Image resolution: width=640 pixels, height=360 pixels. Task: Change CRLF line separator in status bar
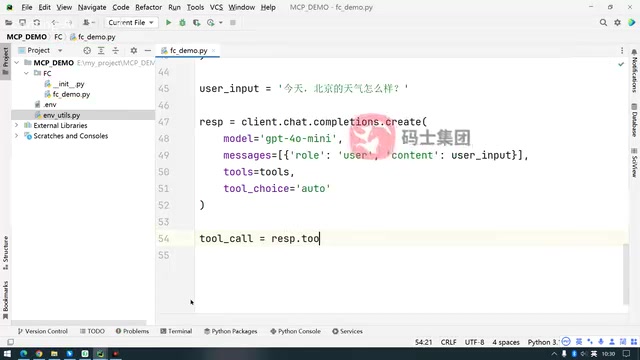(x=448, y=342)
